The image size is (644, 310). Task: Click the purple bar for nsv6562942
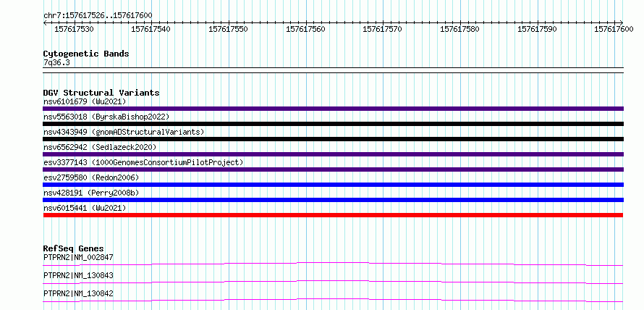click(x=333, y=154)
